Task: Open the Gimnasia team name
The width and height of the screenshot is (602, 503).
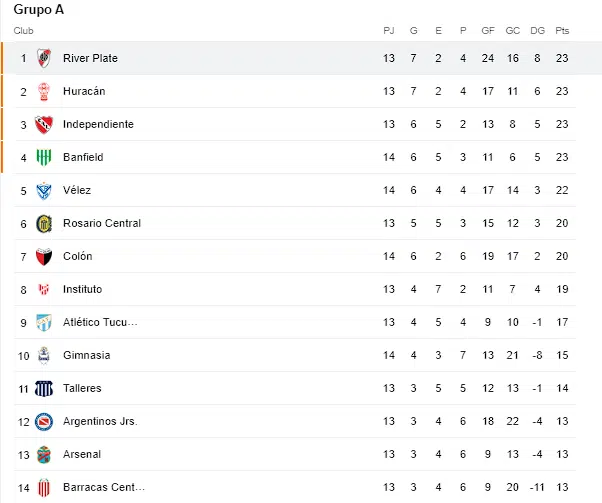Action: click(x=87, y=355)
